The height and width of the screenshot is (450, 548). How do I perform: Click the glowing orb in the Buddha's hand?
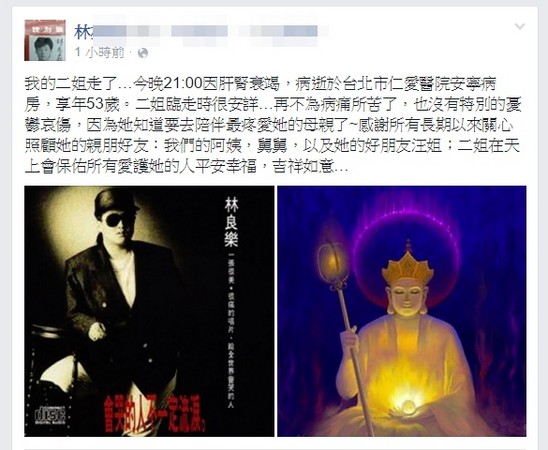pos(408,406)
